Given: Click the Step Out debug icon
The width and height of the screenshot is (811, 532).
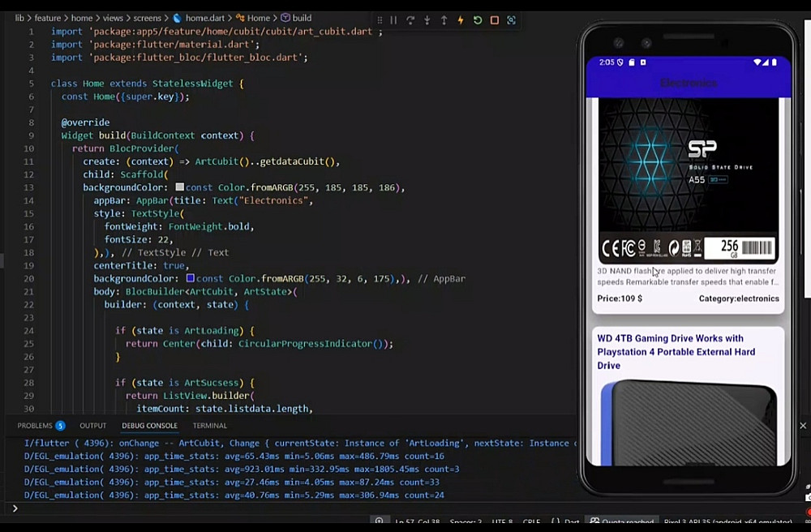Looking at the screenshot, I should (x=444, y=20).
